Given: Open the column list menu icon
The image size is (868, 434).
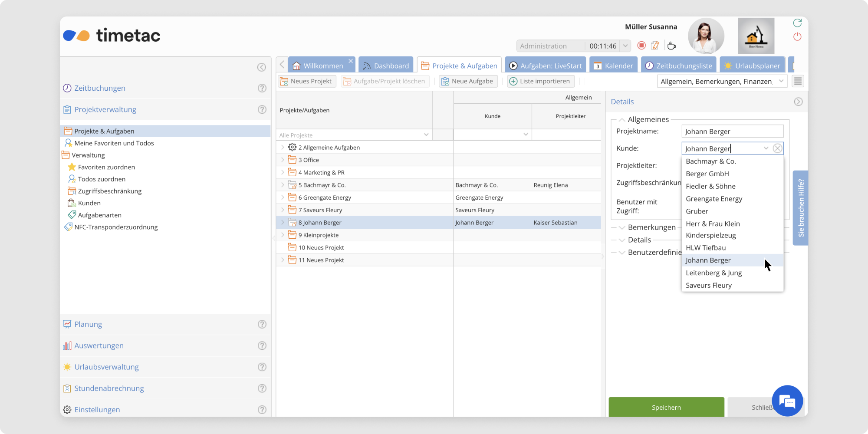Looking at the screenshot, I should click(798, 81).
